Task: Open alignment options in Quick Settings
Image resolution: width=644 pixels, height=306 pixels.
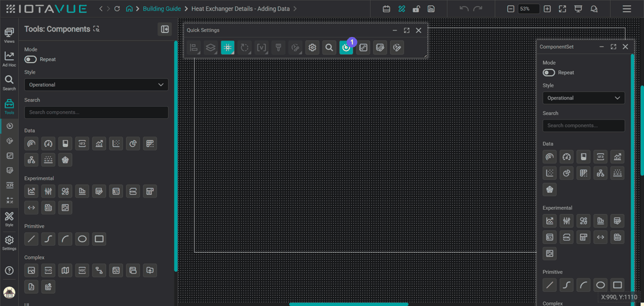Action: tap(194, 47)
